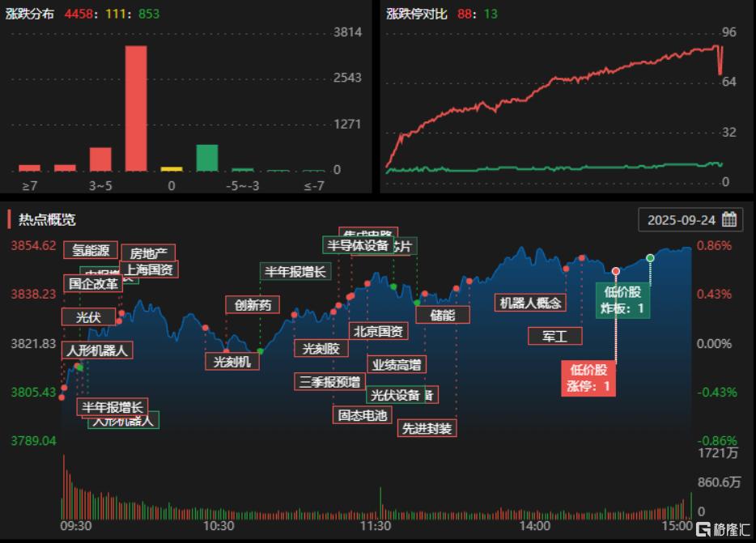Open the 光刻机 hotspot marker
Image resolution: width=756 pixels, height=543 pixels.
click(232, 361)
